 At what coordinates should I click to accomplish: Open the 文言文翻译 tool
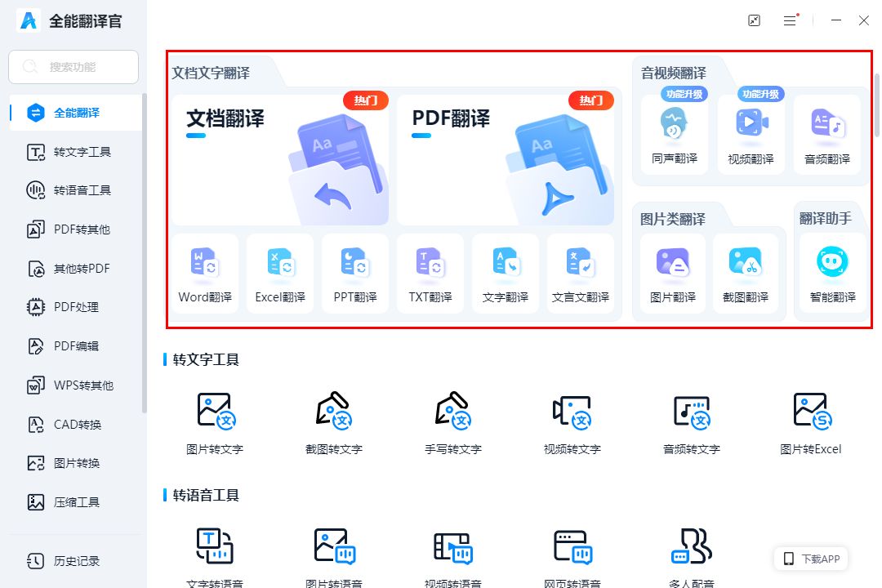(581, 274)
